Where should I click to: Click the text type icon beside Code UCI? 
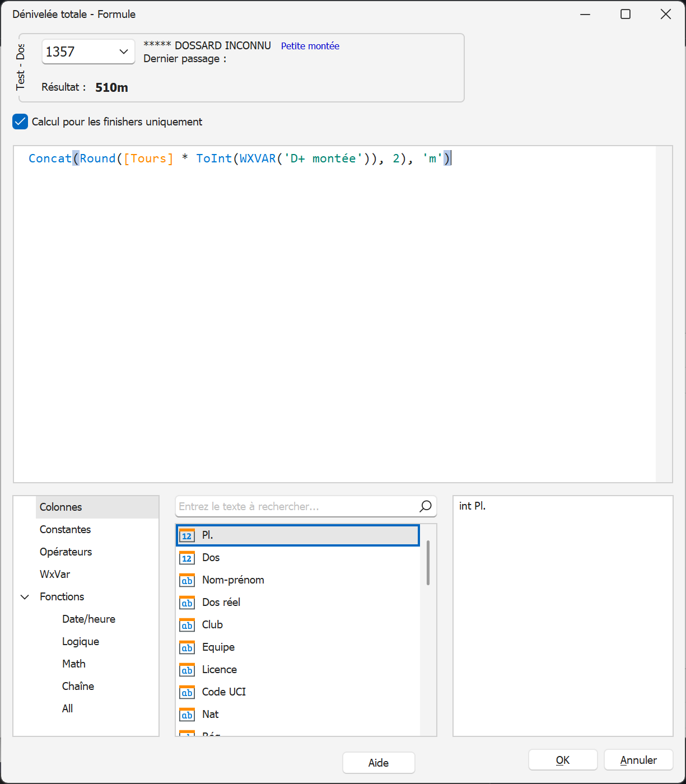click(187, 692)
